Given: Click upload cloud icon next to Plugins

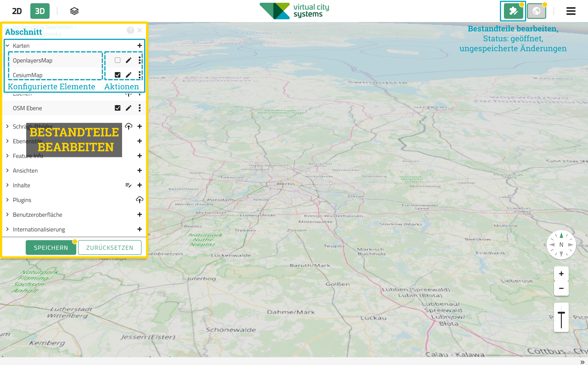Looking at the screenshot, I should click(x=139, y=200).
